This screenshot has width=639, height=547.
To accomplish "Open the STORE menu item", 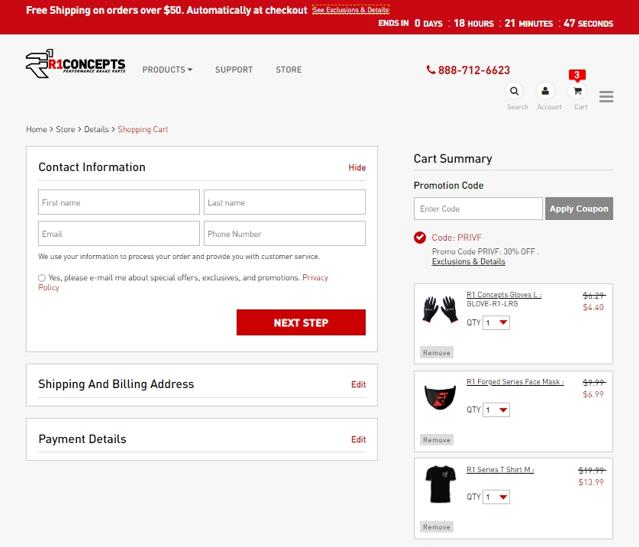I will (289, 70).
